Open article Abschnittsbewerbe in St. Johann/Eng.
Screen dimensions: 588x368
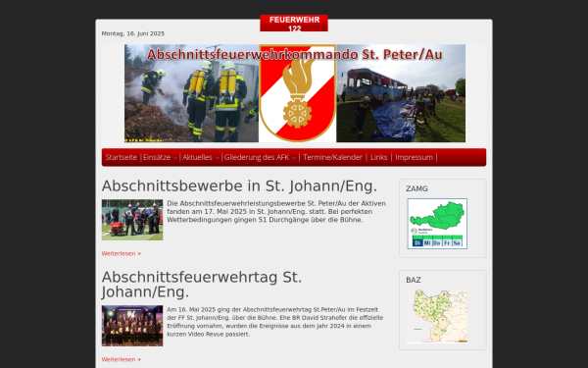pos(239,185)
